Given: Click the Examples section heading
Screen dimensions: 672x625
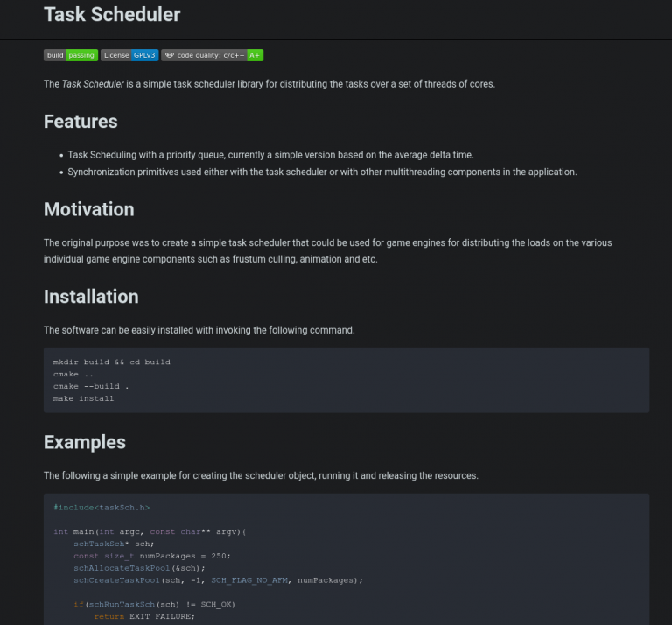Looking at the screenshot, I should point(84,442).
